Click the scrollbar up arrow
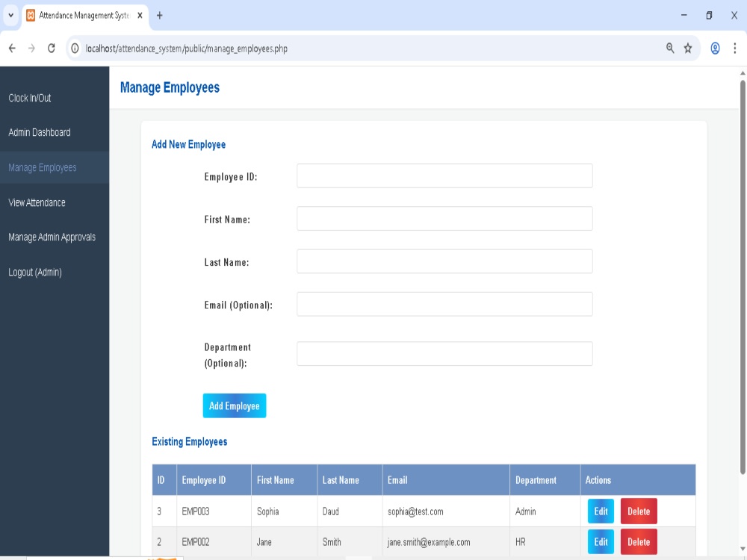Viewport: 747px width, 560px height. (x=743, y=73)
